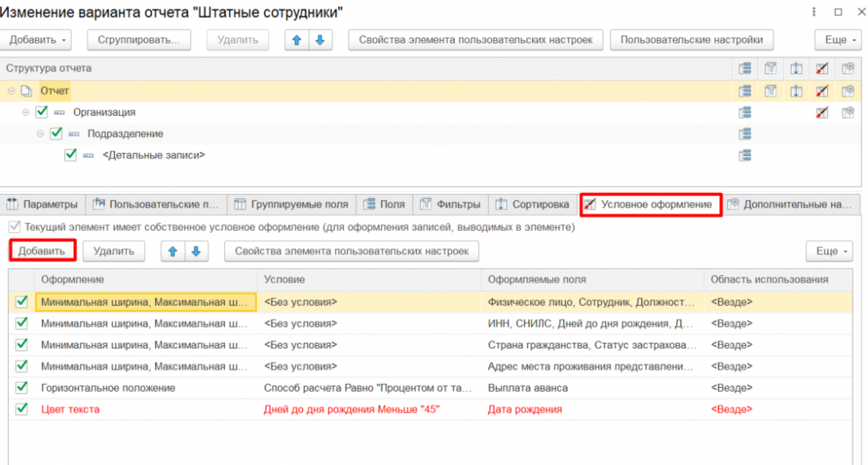Click the additional settings icon in the Организация row
Screen dimensions: 868x465
[848, 113]
